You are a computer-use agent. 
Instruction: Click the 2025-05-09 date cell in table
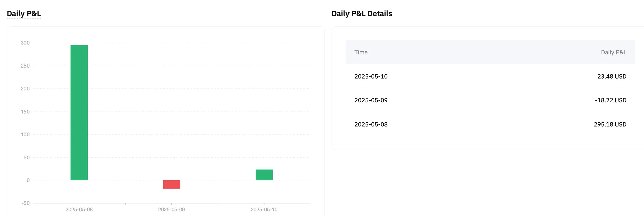(371, 100)
